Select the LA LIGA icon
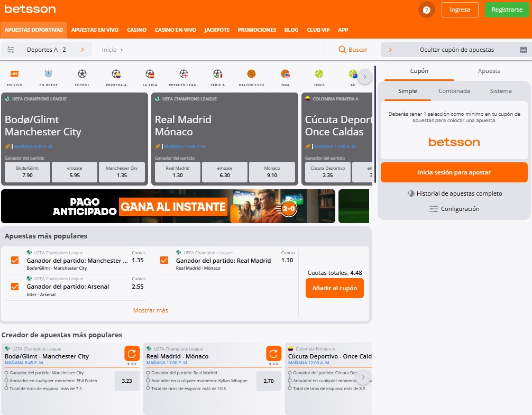Image resolution: width=532 pixels, height=415 pixels. (150, 73)
